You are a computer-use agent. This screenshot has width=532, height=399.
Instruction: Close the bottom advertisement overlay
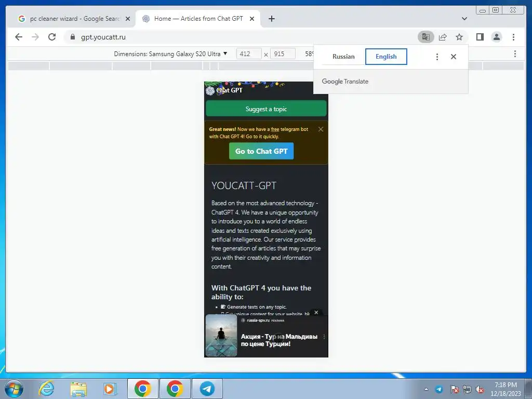[316, 312]
